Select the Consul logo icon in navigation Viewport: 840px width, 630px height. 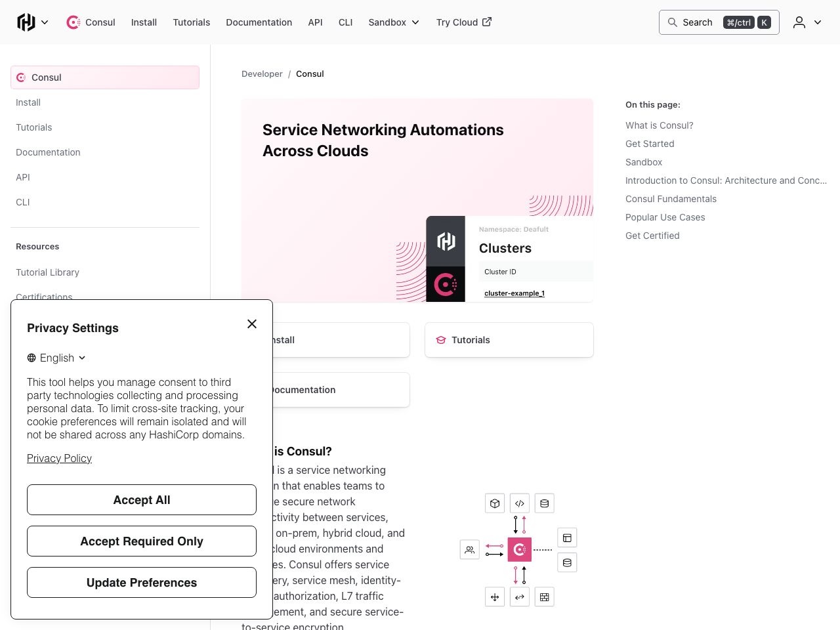pyautogui.click(x=73, y=22)
